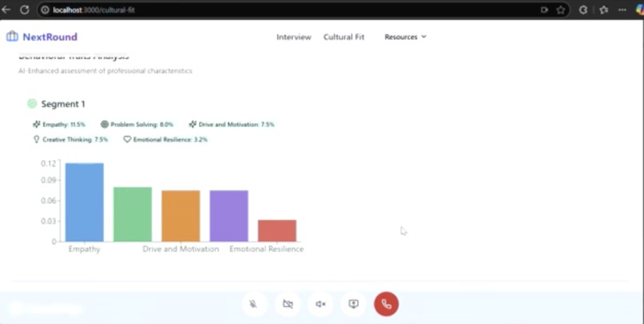Screen dimensions: 644x324
Task: Click the browser back arrow
Action: coord(6,10)
